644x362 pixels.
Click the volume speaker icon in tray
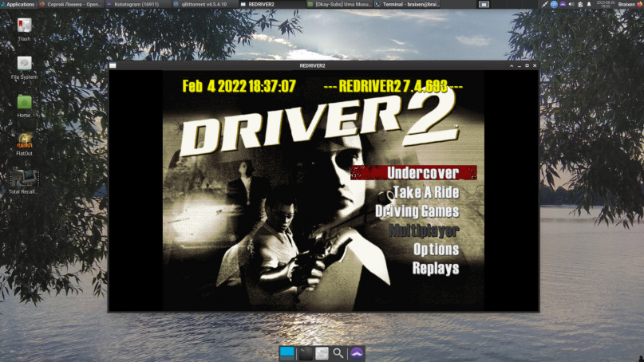(x=571, y=4)
